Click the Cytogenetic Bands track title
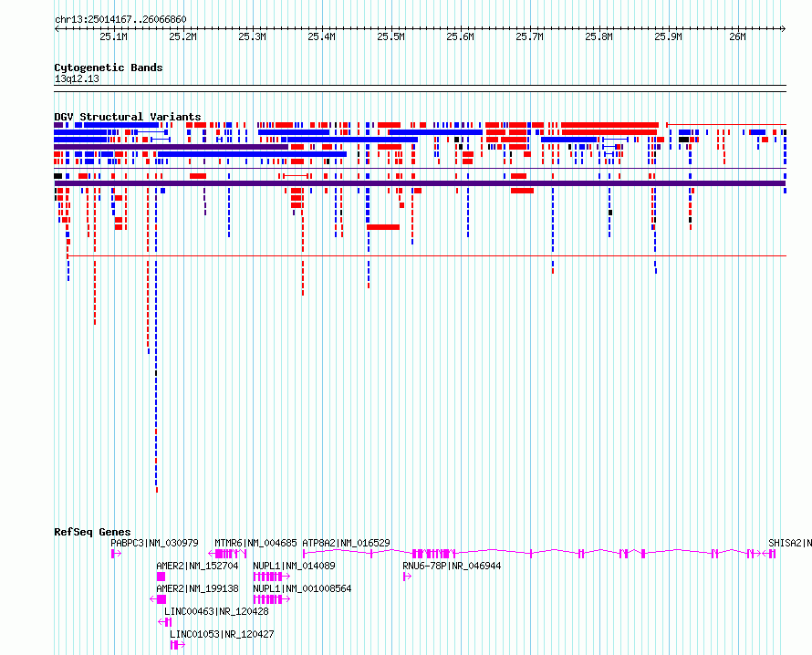Screen dimensions: 812x655 pos(109,68)
